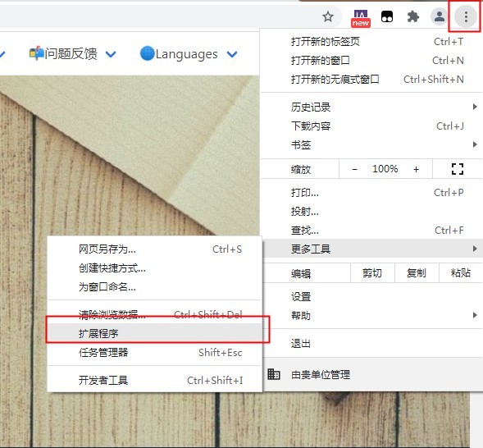Image resolution: width=483 pixels, height=448 pixels.
Task: Choose 查找... from the menu
Action: click(x=371, y=231)
